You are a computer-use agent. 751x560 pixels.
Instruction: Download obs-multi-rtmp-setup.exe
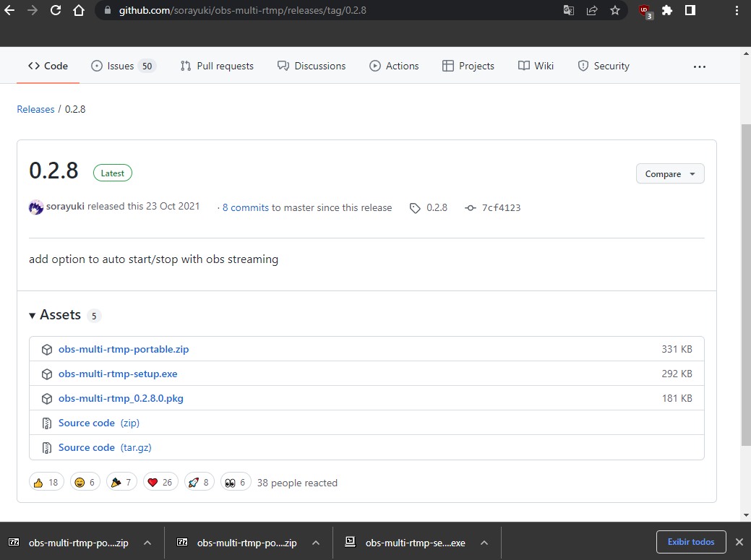[118, 374]
